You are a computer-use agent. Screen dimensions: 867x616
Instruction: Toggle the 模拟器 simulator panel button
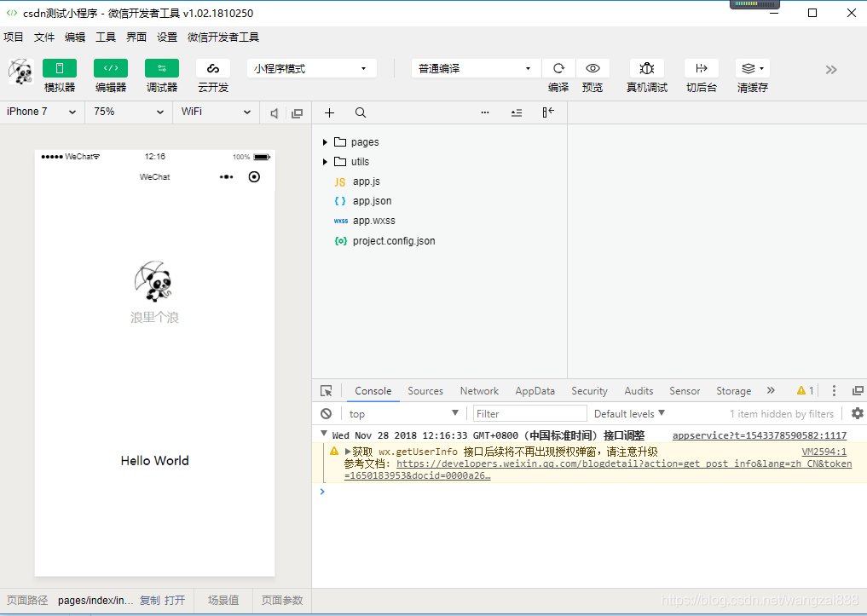click(x=59, y=68)
